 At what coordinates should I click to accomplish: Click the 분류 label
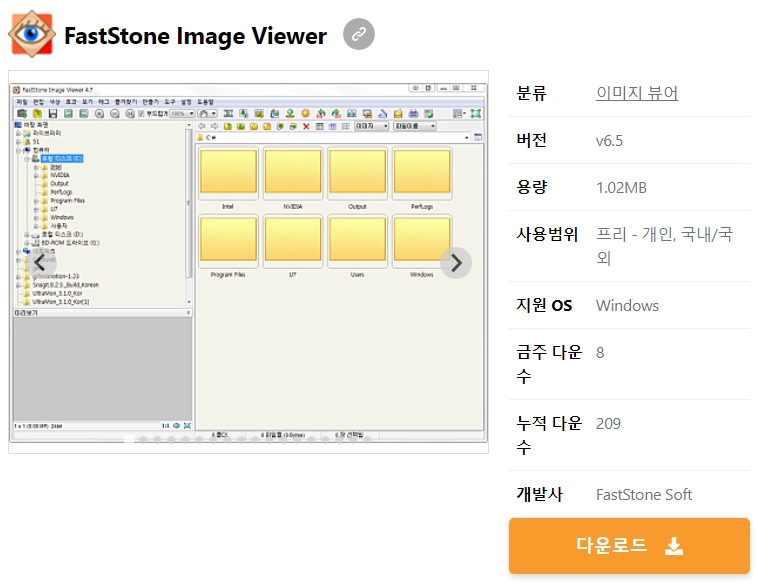[x=531, y=93]
